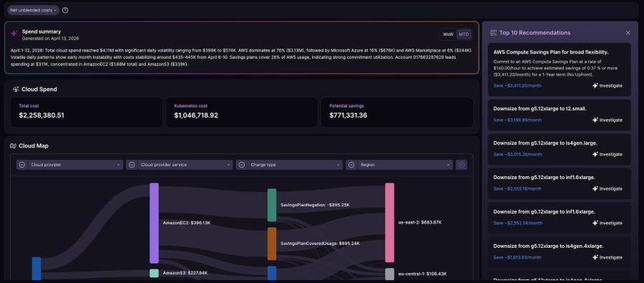
Task: Open the Net unblended costs dropdown
Action: tap(33, 10)
